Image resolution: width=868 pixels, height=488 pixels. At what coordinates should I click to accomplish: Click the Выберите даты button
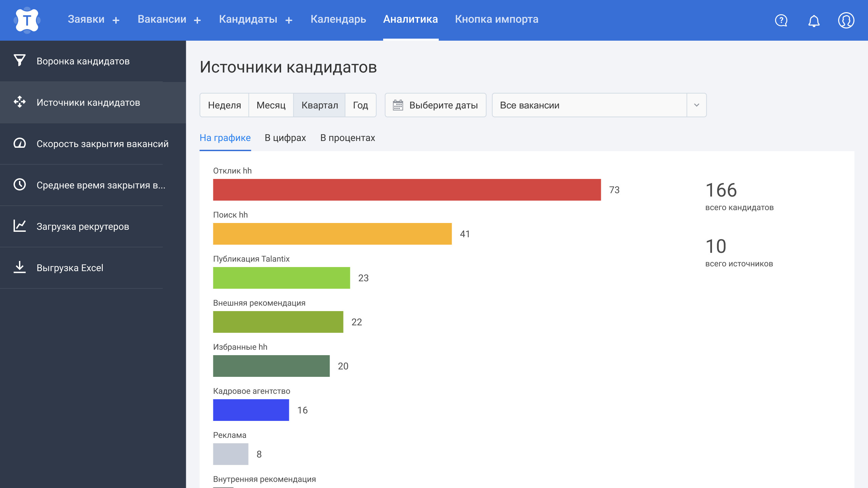click(435, 105)
